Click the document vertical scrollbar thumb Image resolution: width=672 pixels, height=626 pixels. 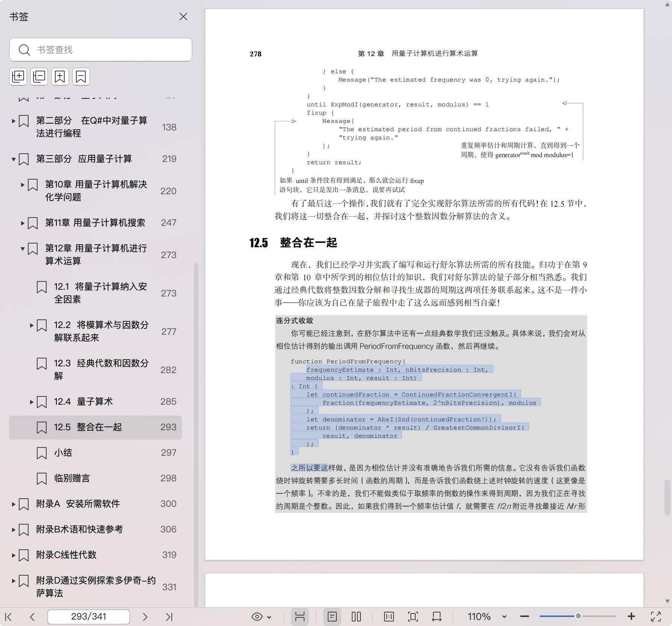[x=667, y=497]
